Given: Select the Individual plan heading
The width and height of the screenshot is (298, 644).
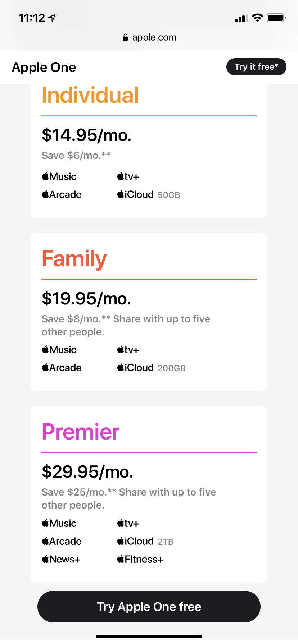Looking at the screenshot, I should coord(90,95).
